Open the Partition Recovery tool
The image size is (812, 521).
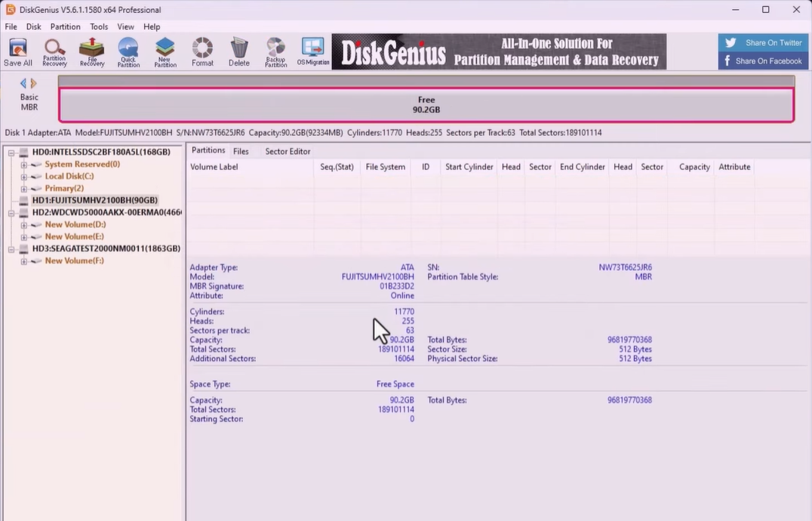(54, 52)
